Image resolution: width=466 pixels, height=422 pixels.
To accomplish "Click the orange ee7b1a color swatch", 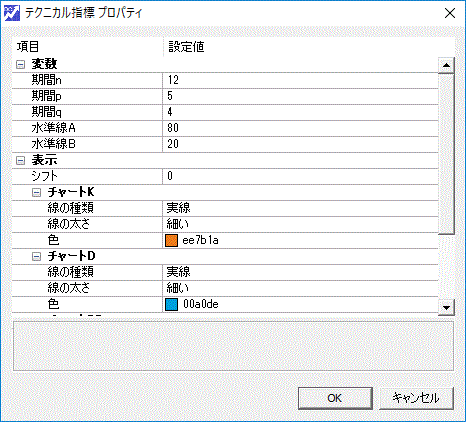I will [171, 240].
